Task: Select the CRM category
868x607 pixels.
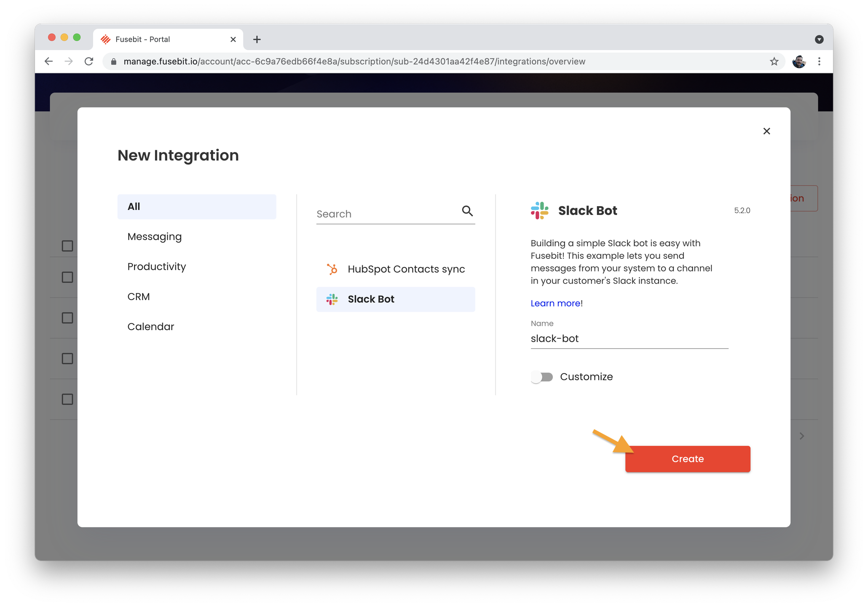Action: click(x=139, y=297)
